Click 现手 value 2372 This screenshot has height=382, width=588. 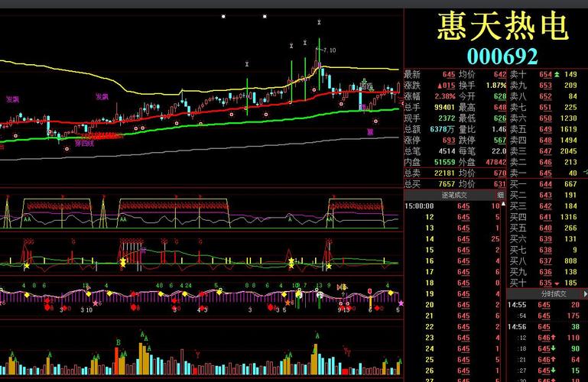[447, 118]
